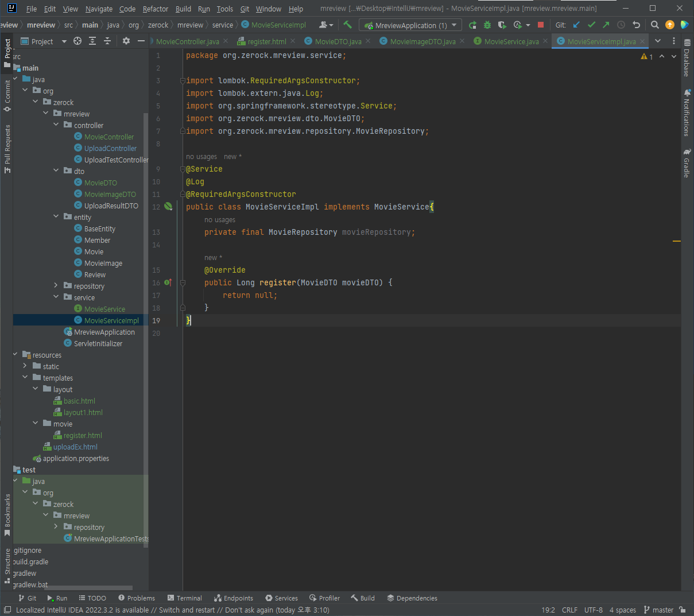Jump to next highlighted error arrow

[674, 56]
